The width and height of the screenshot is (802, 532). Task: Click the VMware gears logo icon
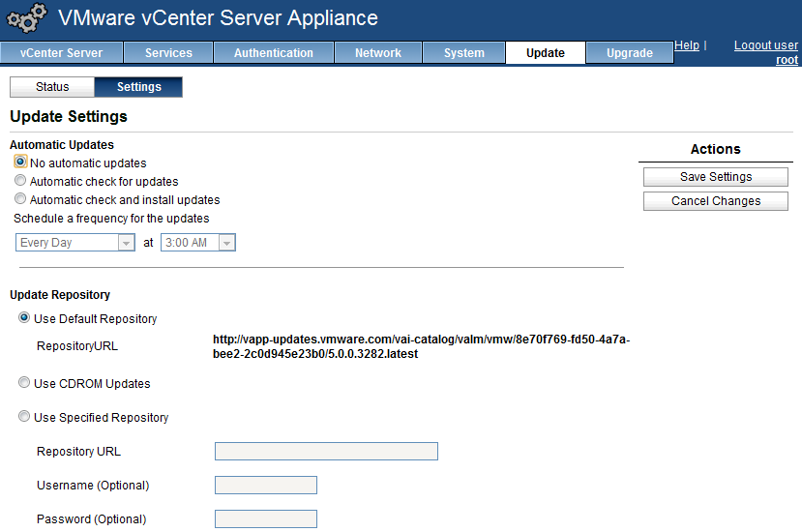(27, 19)
